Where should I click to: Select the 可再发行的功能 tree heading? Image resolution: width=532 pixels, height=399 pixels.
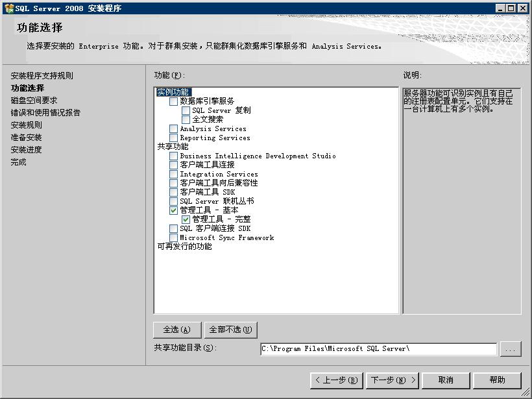(x=184, y=247)
